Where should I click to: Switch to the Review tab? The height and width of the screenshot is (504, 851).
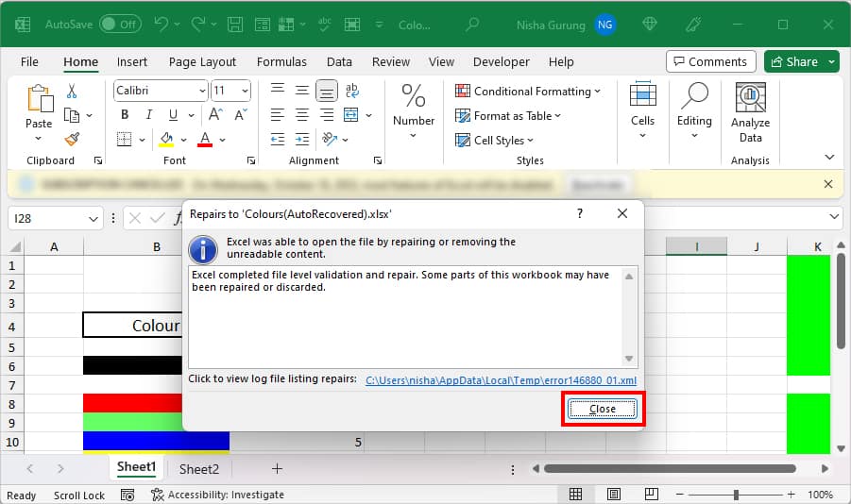(391, 62)
